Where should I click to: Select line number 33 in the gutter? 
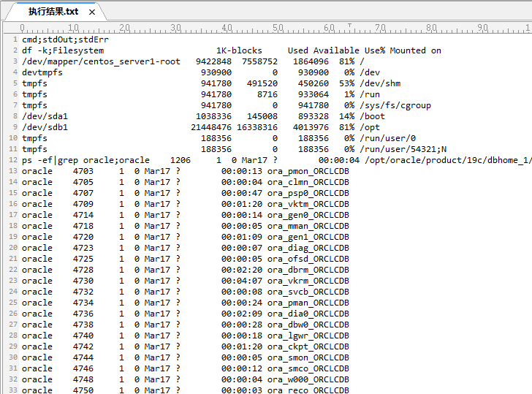click(13, 390)
